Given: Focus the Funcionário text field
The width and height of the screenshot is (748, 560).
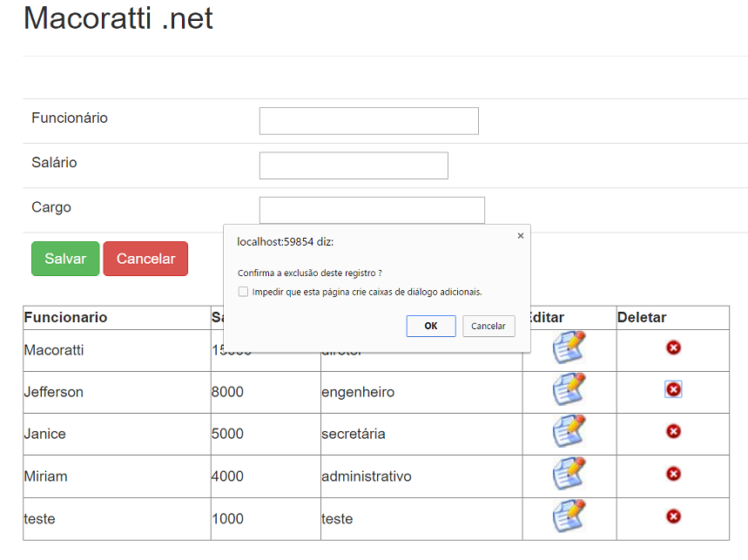Looking at the screenshot, I should point(368,121).
